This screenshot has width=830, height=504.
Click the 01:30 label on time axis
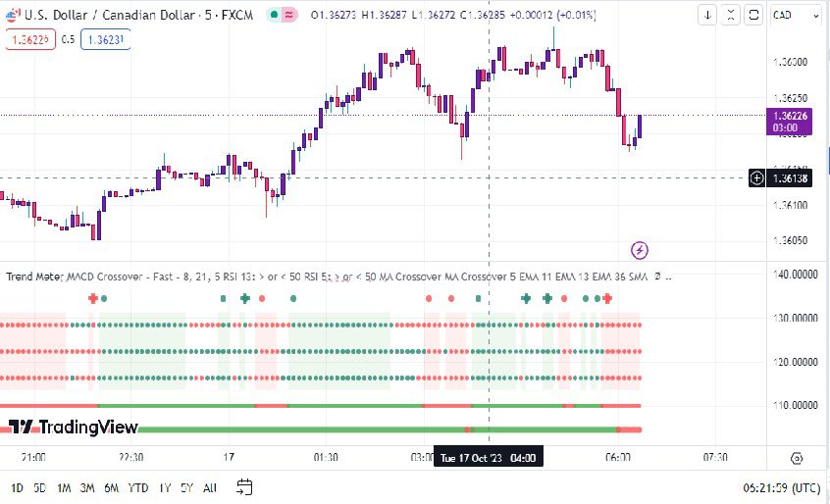pyautogui.click(x=326, y=458)
